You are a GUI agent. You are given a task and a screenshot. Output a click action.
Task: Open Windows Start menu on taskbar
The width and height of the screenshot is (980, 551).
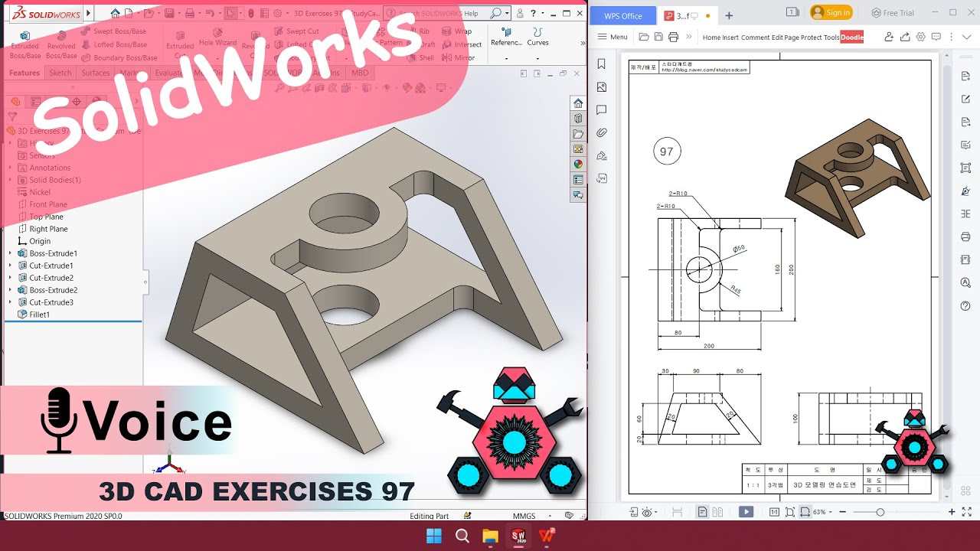tap(433, 536)
